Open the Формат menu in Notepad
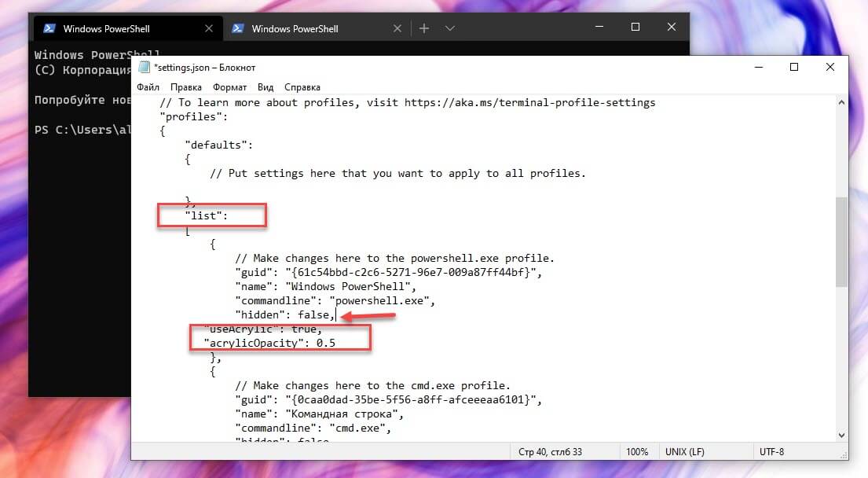868x478 pixels. (229, 87)
